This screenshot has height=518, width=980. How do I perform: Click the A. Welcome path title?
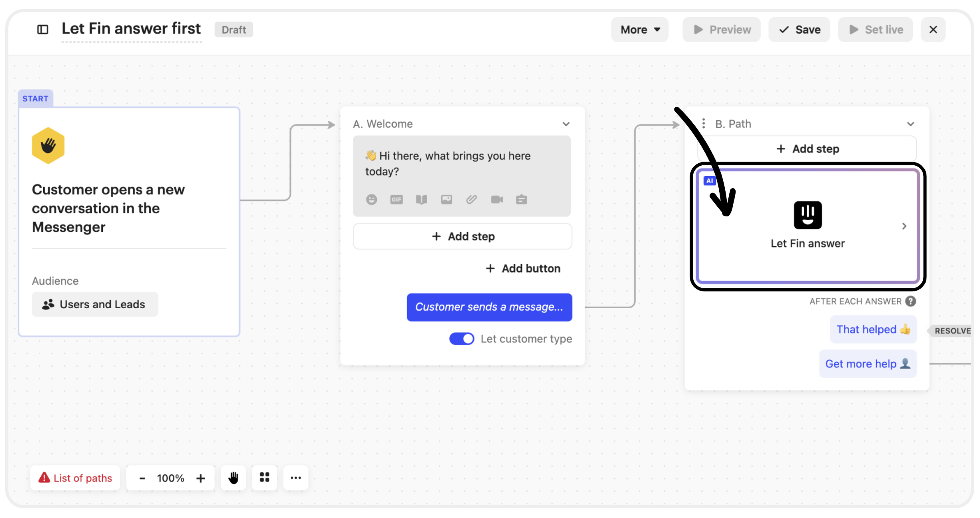(x=383, y=124)
